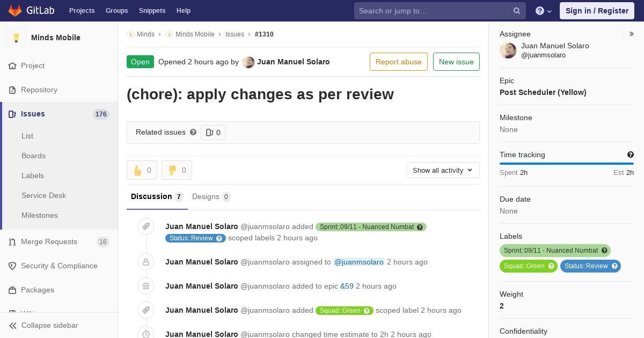
Task: Click the time tracking progress bar
Action: tap(567, 164)
